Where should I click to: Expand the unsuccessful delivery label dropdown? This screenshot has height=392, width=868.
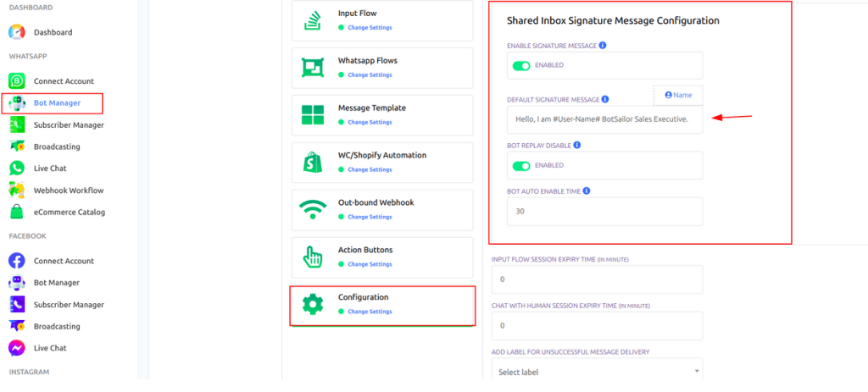tap(597, 371)
